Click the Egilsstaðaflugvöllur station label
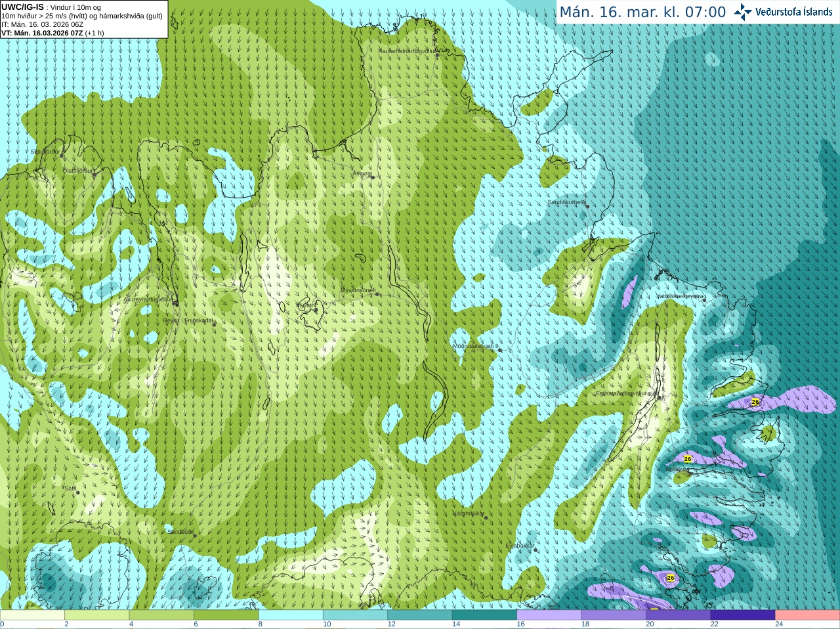Image resolution: width=840 pixels, height=629 pixels. click(627, 393)
